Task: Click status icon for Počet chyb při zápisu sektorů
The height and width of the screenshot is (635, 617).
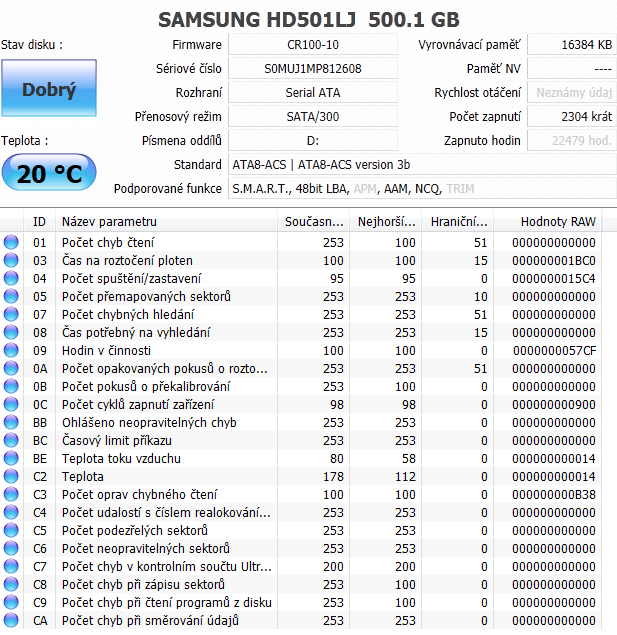Action: click(11, 584)
